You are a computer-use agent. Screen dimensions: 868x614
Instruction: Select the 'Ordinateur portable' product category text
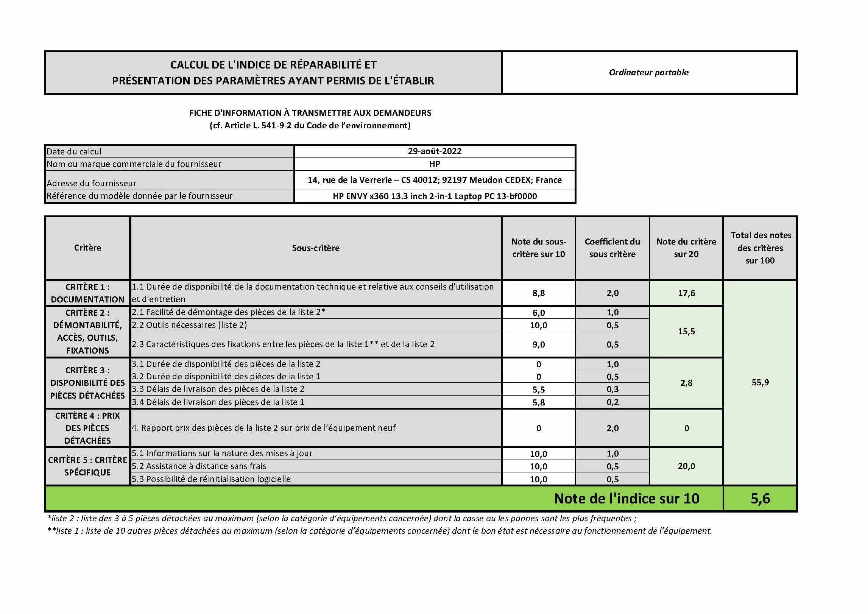coord(649,72)
